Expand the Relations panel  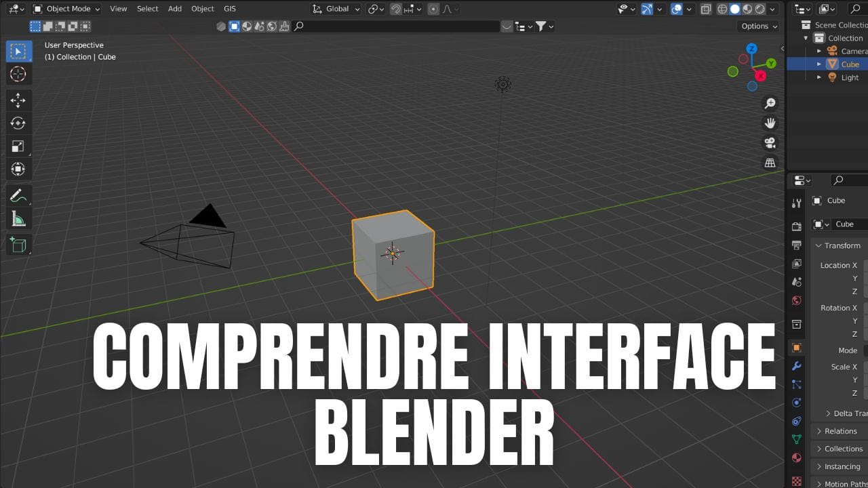coord(818,431)
